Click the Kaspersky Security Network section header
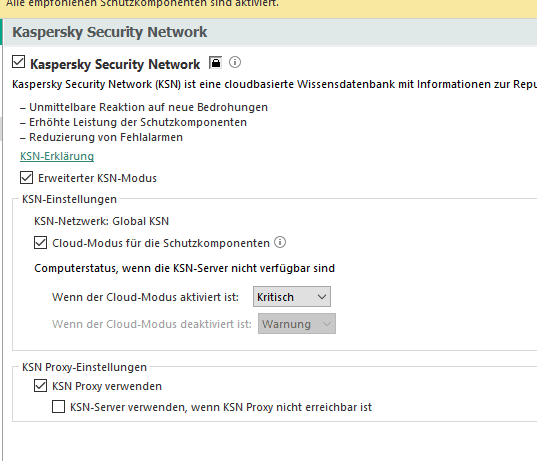This screenshot has height=461, width=537. coord(110,32)
